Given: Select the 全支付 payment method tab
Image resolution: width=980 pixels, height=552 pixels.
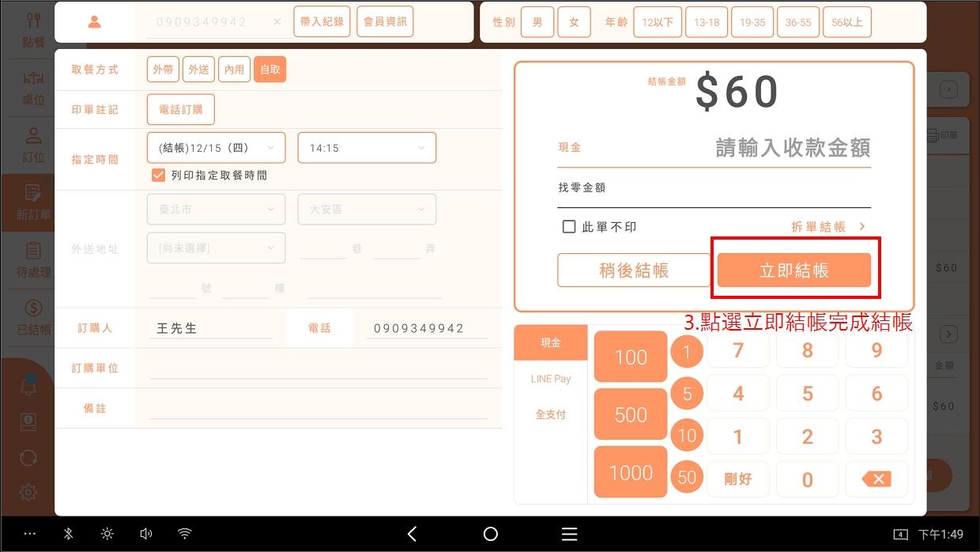Looking at the screenshot, I should coord(551,414).
